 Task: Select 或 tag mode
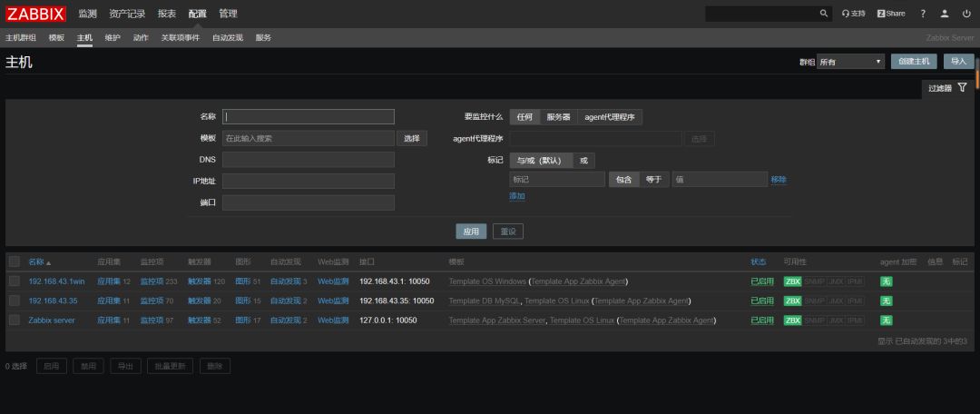coord(583,160)
